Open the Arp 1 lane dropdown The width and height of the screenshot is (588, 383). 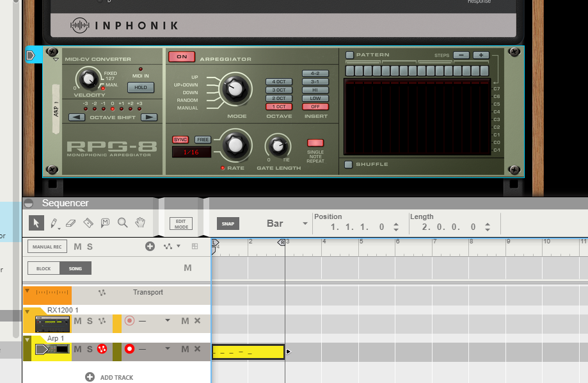(x=168, y=348)
